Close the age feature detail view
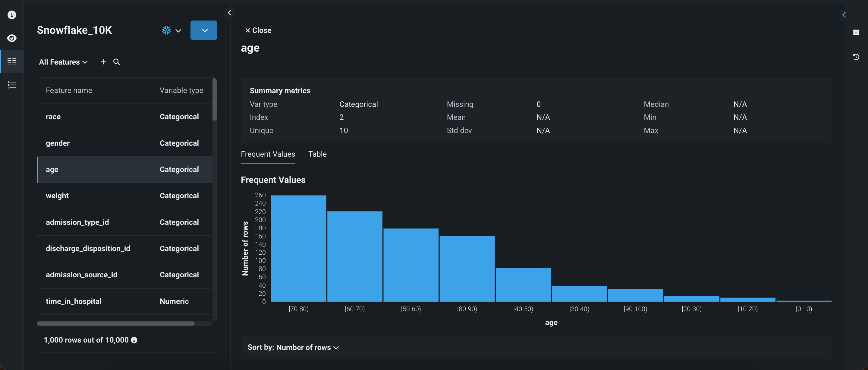This screenshot has height=370, width=868. (258, 30)
